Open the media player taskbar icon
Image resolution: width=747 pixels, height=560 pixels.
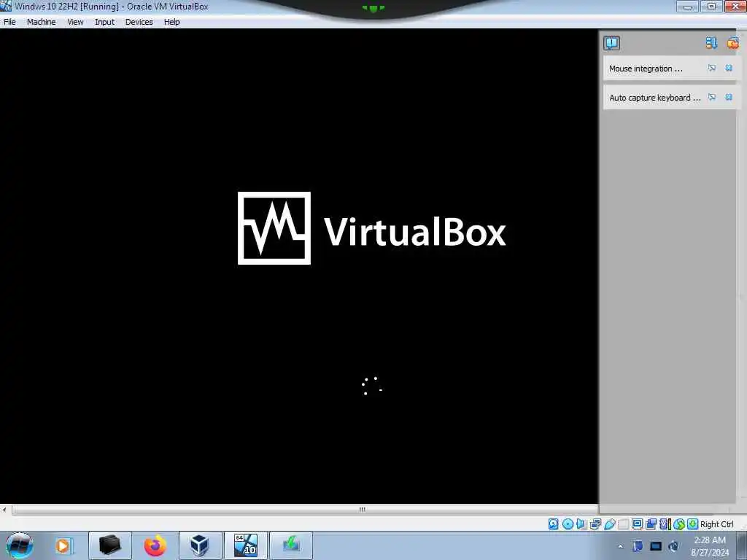coord(63,545)
